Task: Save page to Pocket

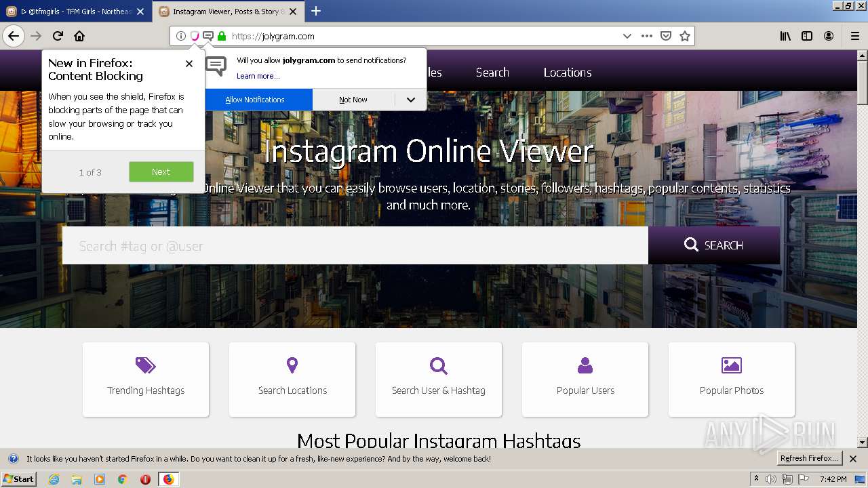Action: (x=666, y=36)
